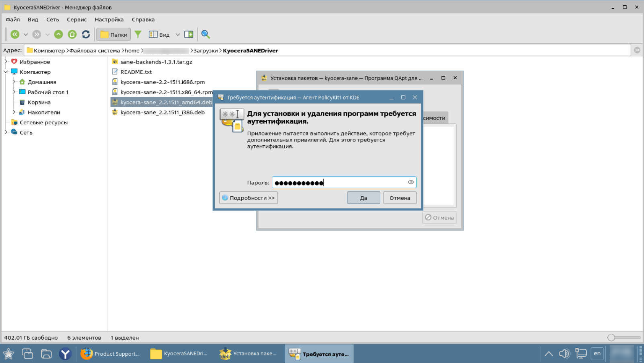Go up one folder level
This screenshot has width=644, height=363.
[58, 34]
